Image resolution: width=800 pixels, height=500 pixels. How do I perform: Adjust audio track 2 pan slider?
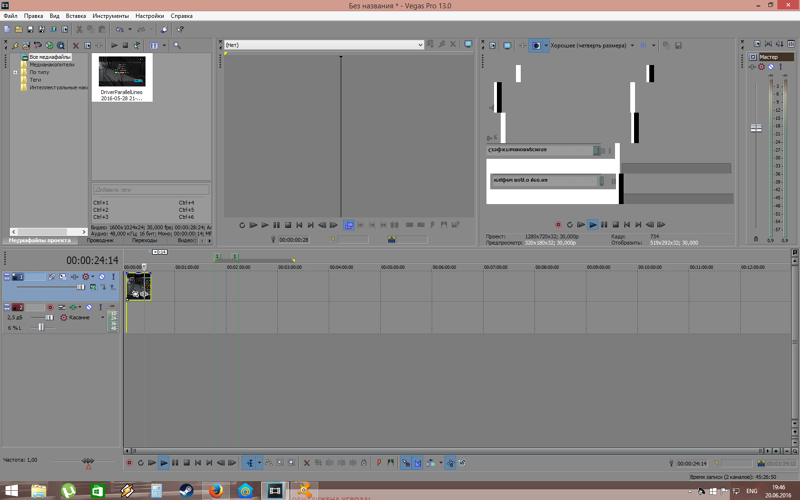click(41, 328)
